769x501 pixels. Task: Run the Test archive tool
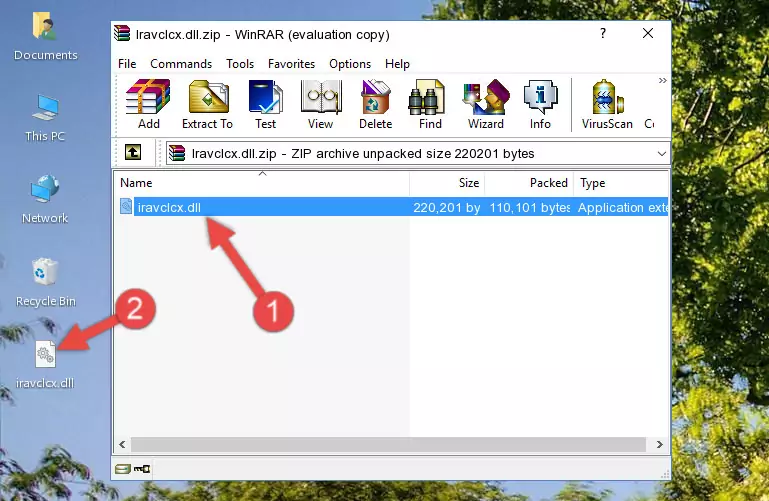tap(265, 104)
